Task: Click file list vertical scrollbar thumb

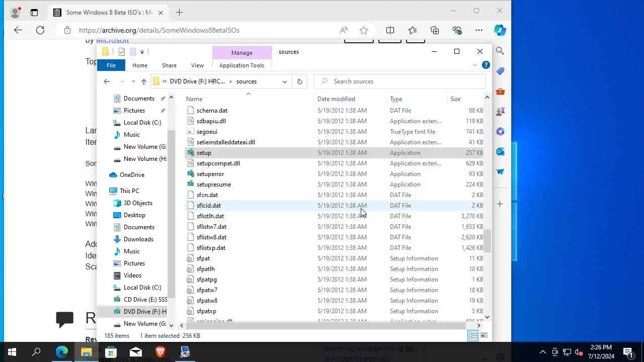Action: pos(487,240)
